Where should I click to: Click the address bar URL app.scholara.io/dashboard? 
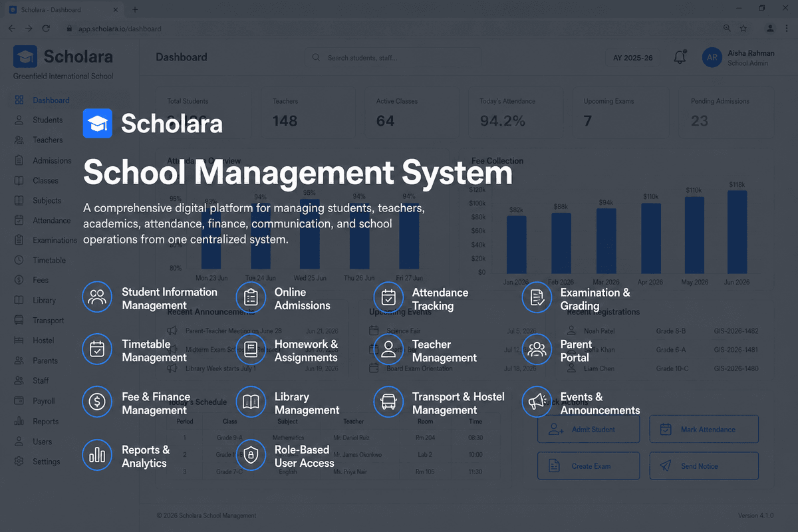118,29
